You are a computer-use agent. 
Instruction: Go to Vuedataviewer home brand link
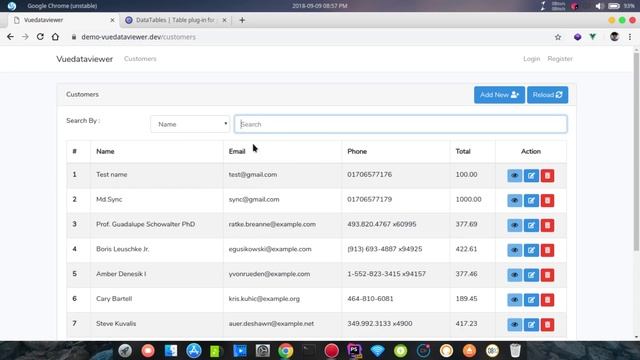pos(84,59)
